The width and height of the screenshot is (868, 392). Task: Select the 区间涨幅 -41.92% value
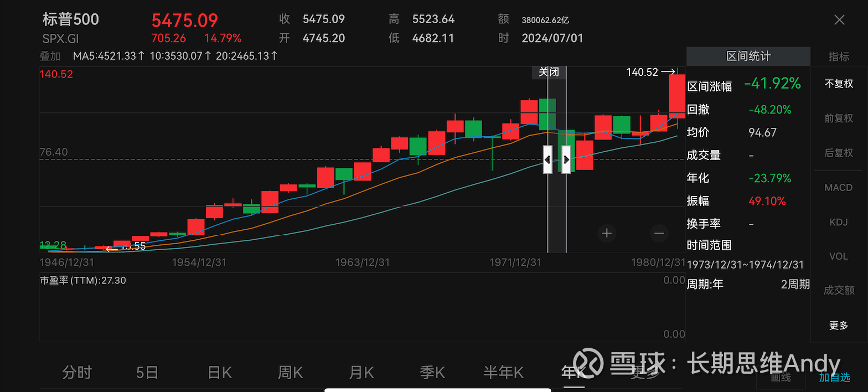pyautogui.click(x=772, y=84)
